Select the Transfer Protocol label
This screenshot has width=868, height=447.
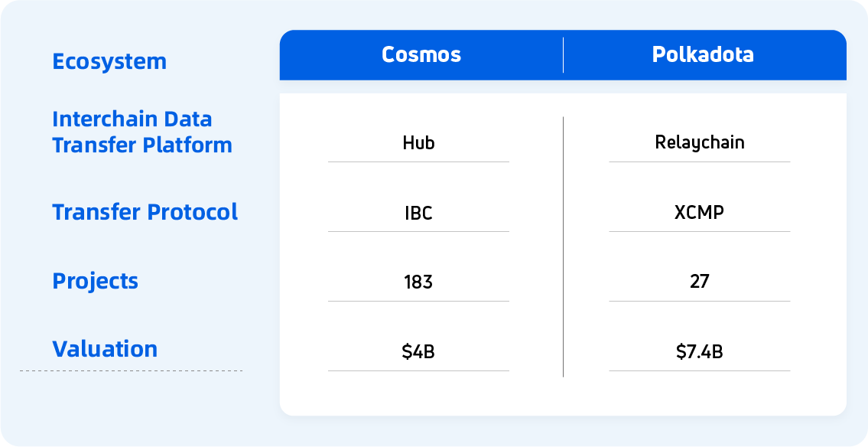coord(145,212)
